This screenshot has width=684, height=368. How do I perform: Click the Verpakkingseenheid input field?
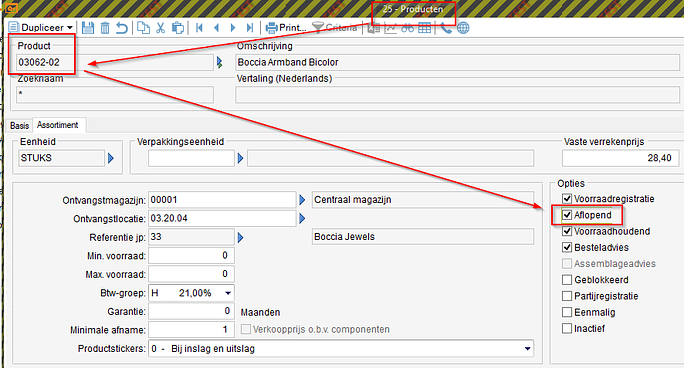(x=191, y=158)
